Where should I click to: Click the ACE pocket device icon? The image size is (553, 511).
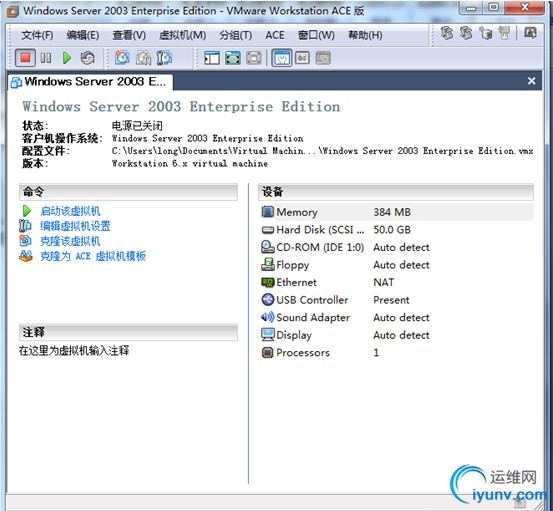click(504, 33)
